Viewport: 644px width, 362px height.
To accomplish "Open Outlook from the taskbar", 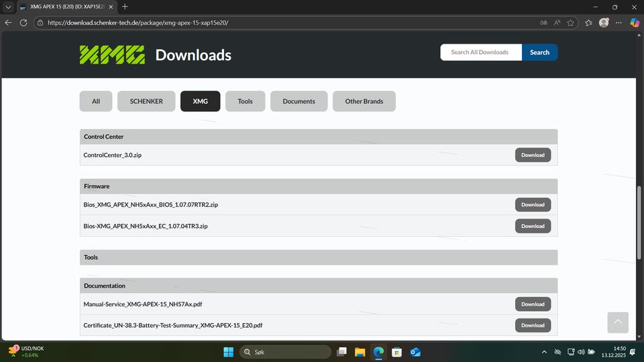I will coord(415,352).
